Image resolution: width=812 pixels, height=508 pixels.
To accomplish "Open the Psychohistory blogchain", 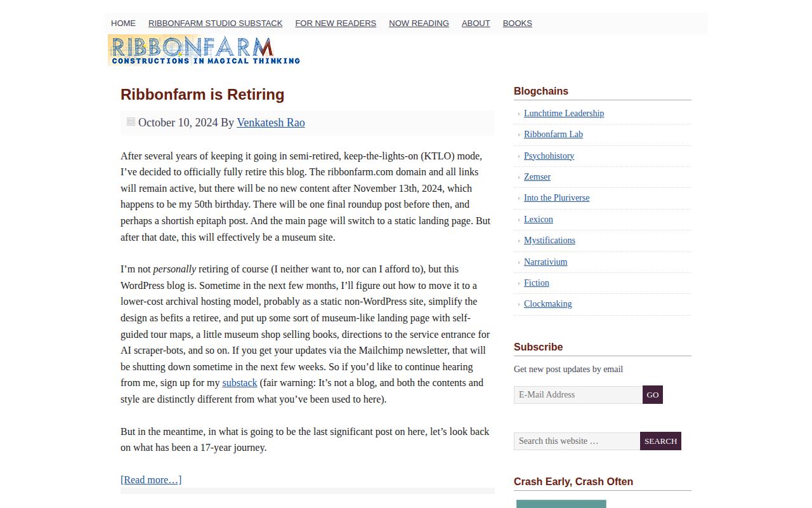I will point(549,156).
